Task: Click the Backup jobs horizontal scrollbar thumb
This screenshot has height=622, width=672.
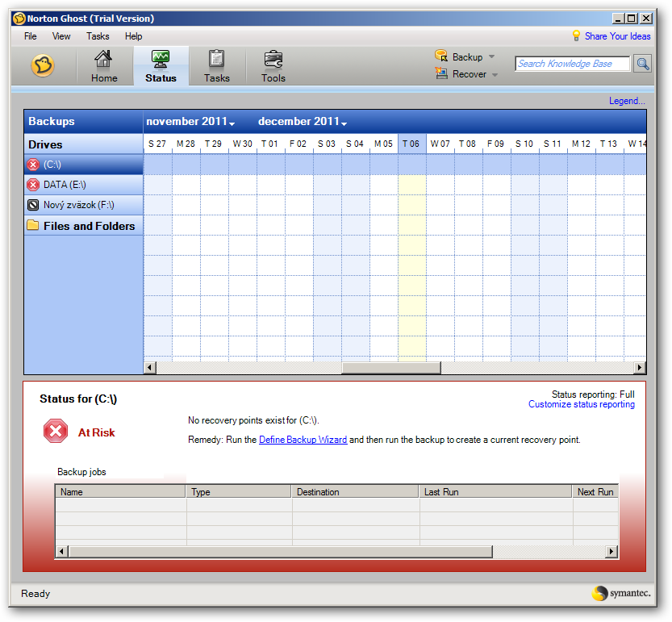Action: [280, 551]
